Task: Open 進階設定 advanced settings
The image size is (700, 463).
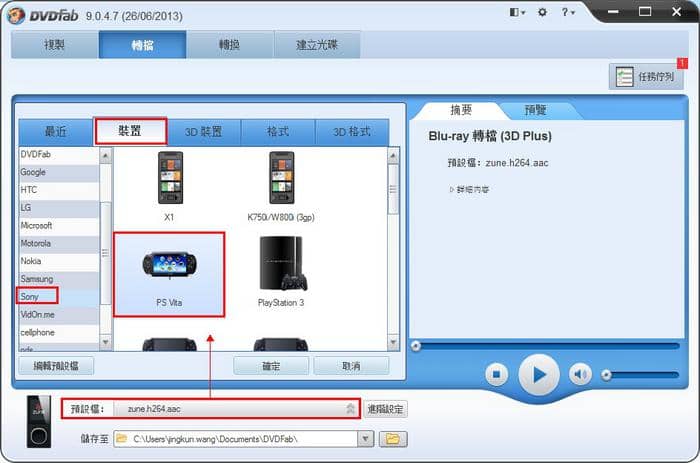Action: [x=385, y=409]
